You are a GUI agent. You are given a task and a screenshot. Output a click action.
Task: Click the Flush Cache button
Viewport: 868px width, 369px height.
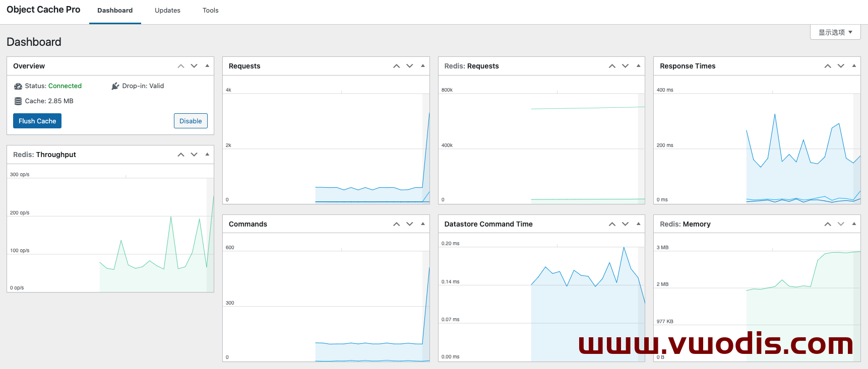pyautogui.click(x=37, y=121)
